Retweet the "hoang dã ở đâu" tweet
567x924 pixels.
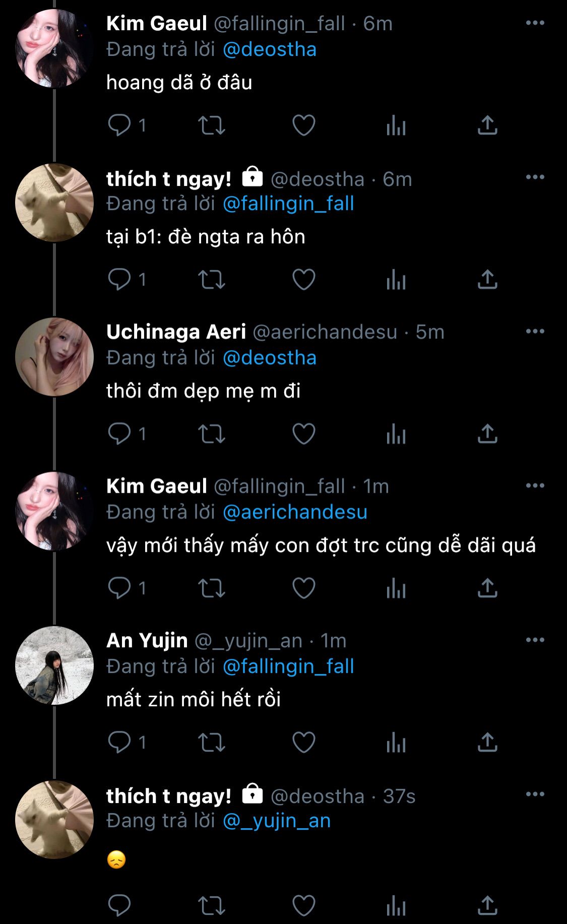pos(211,125)
